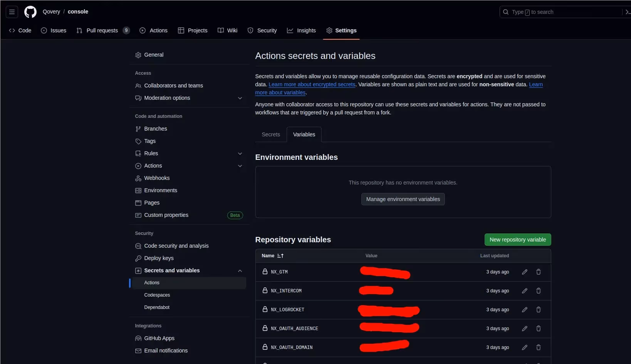This screenshot has width=631, height=364.
Task: Open the console repository link
Action: [x=78, y=12]
